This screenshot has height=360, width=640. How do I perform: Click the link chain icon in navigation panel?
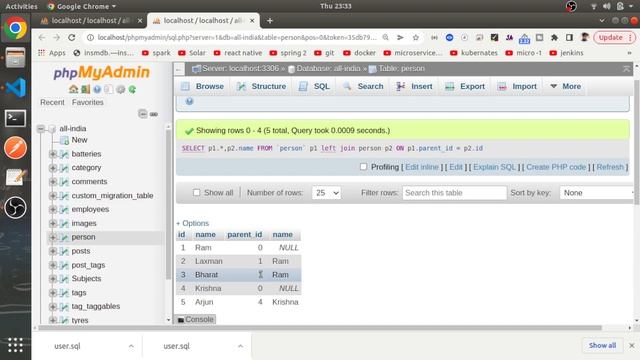153,114
